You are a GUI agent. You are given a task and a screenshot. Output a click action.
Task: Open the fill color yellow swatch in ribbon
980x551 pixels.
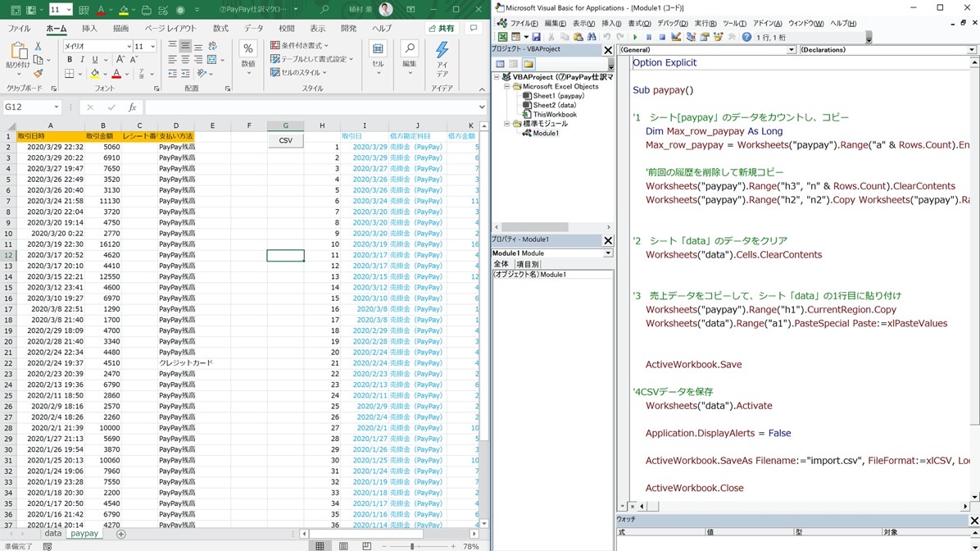[95, 74]
